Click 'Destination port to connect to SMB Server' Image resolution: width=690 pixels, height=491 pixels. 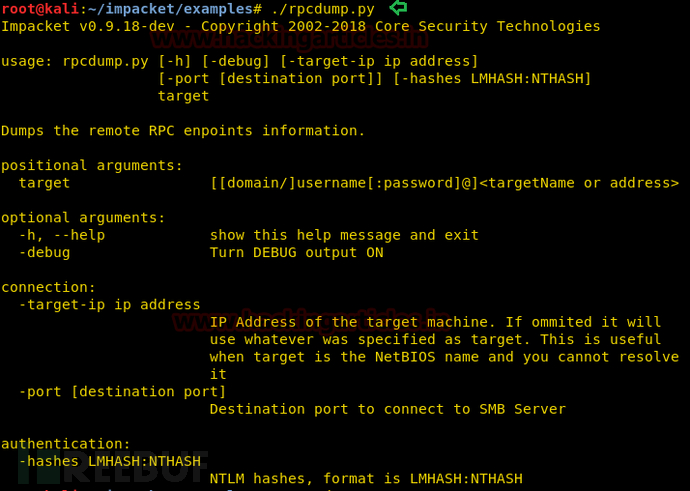pyautogui.click(x=387, y=409)
